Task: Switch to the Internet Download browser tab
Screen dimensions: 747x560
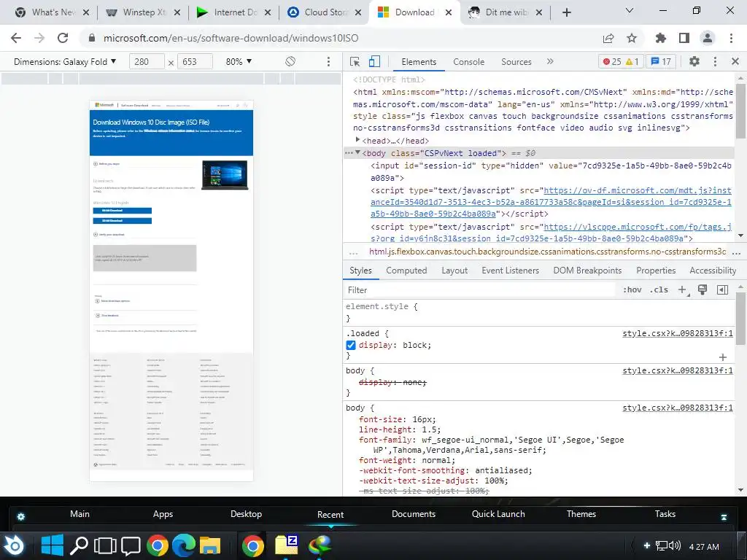Action: tap(234, 12)
